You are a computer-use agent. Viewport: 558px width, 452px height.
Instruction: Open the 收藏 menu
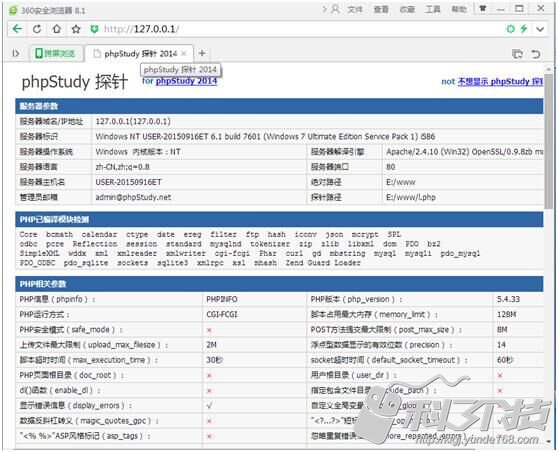(407, 9)
